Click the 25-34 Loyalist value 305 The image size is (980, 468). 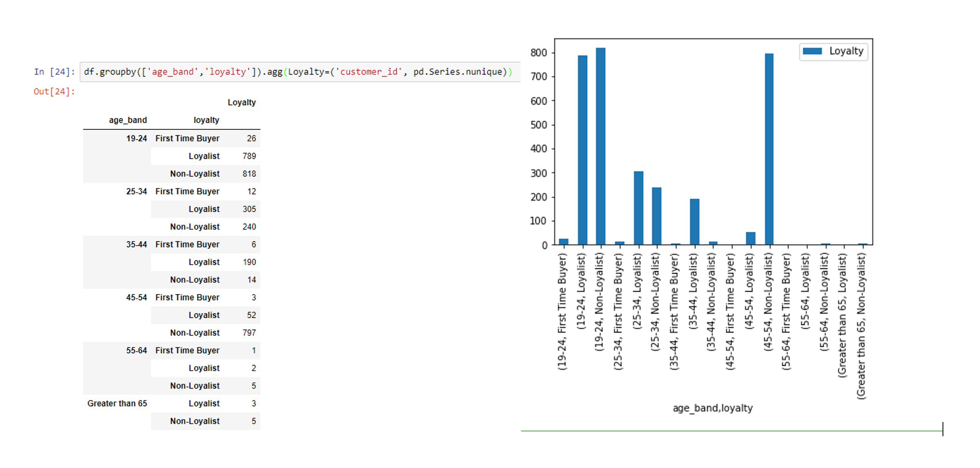[249, 209]
